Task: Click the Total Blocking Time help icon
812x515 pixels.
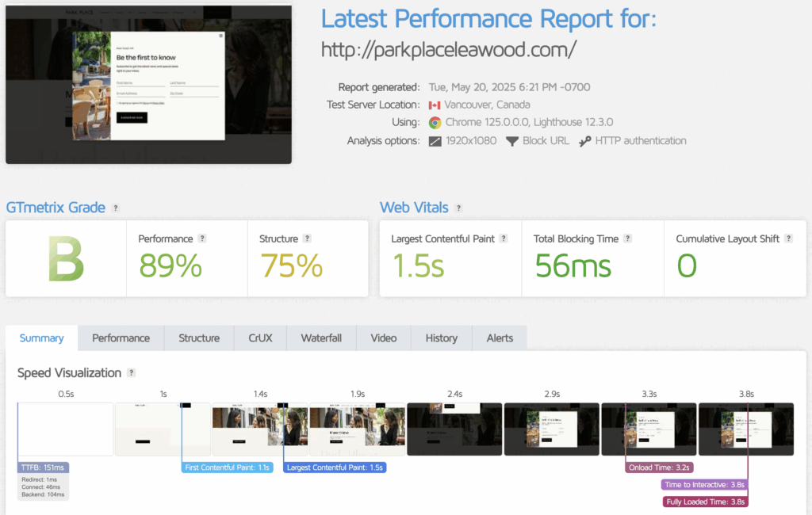Action: [628, 238]
